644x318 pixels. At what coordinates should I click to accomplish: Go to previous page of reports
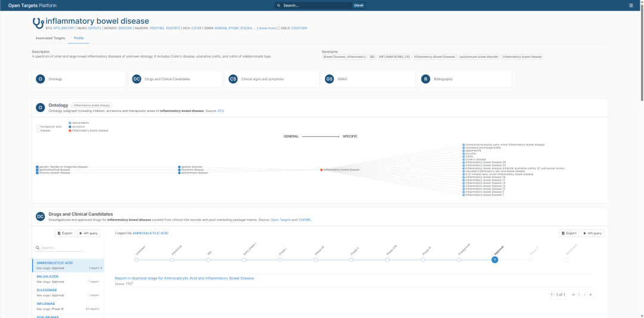[x=579, y=295]
